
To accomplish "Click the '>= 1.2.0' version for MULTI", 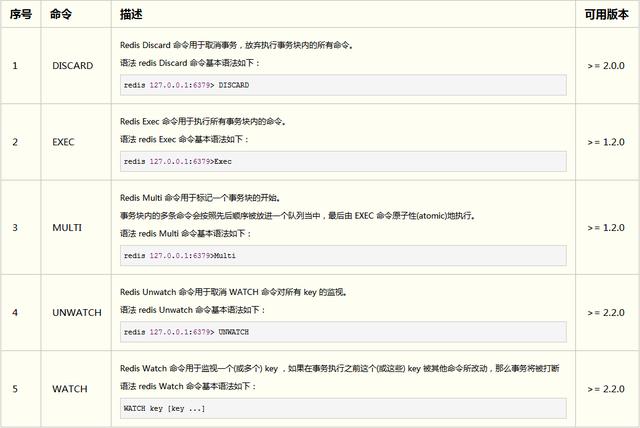I will click(606, 227).
